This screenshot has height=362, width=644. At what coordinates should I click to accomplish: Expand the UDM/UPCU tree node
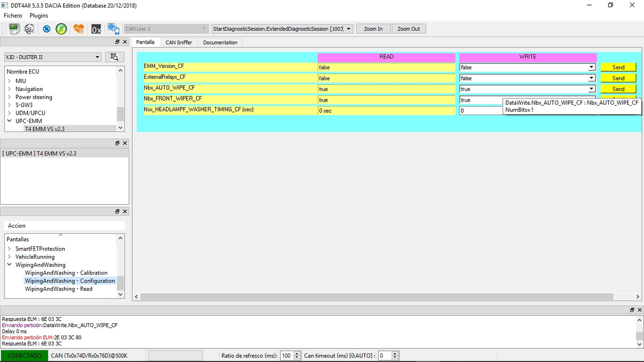click(x=10, y=113)
